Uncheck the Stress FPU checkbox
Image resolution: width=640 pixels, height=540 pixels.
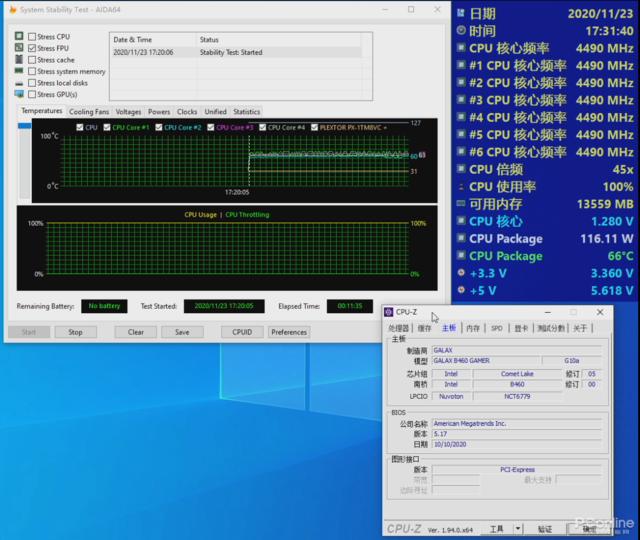pyautogui.click(x=32, y=48)
